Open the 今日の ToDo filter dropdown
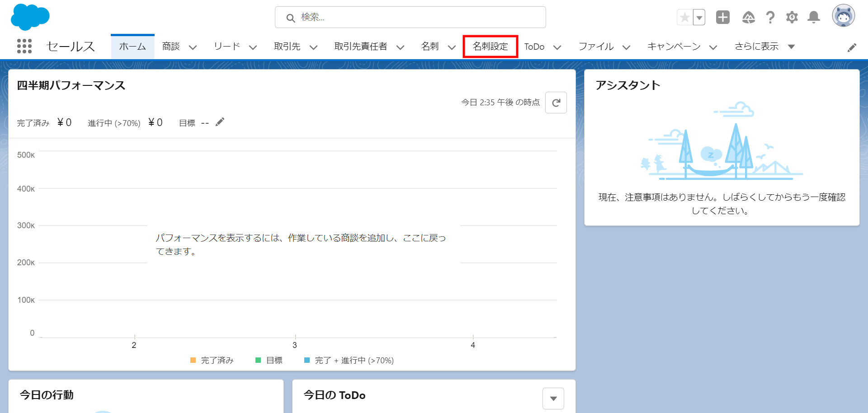This screenshot has width=868, height=413. point(553,398)
